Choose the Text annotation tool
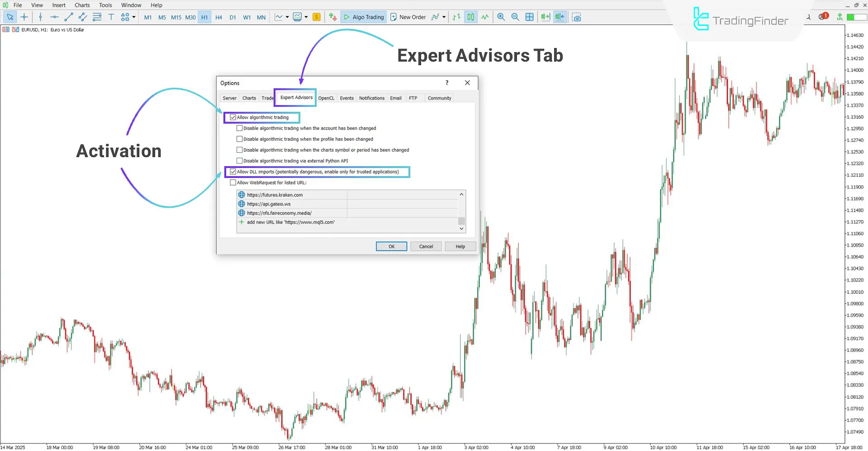 point(111,17)
